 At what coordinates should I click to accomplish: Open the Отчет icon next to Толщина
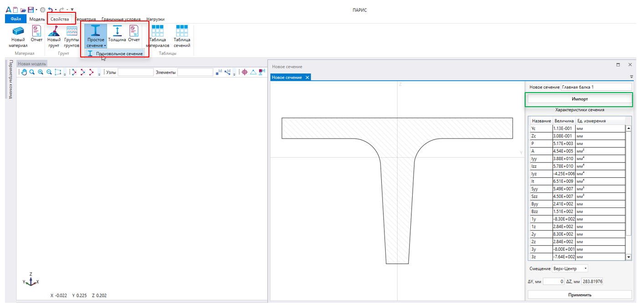(x=134, y=31)
